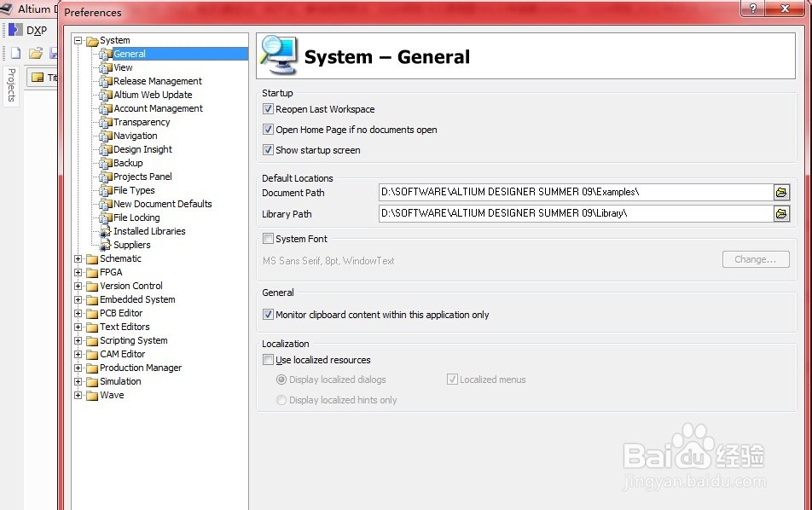The height and width of the screenshot is (510, 812).
Task: Click the System folder icon
Action: pos(92,41)
